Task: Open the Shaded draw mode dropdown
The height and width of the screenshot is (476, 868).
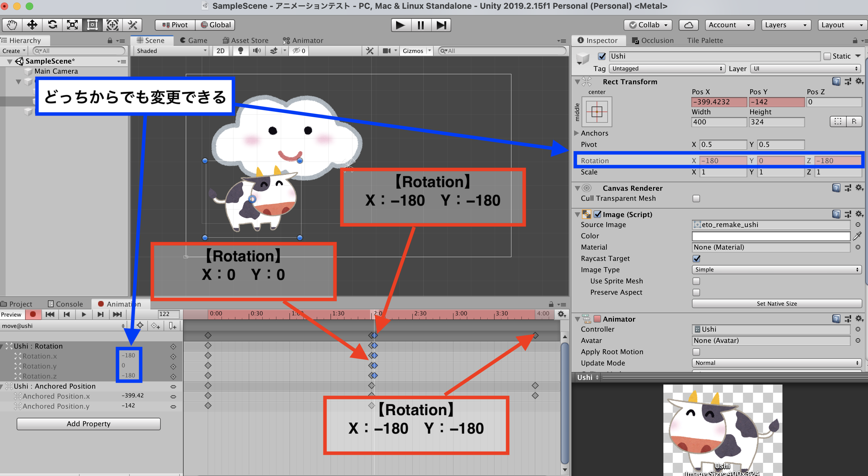Action: click(x=171, y=51)
